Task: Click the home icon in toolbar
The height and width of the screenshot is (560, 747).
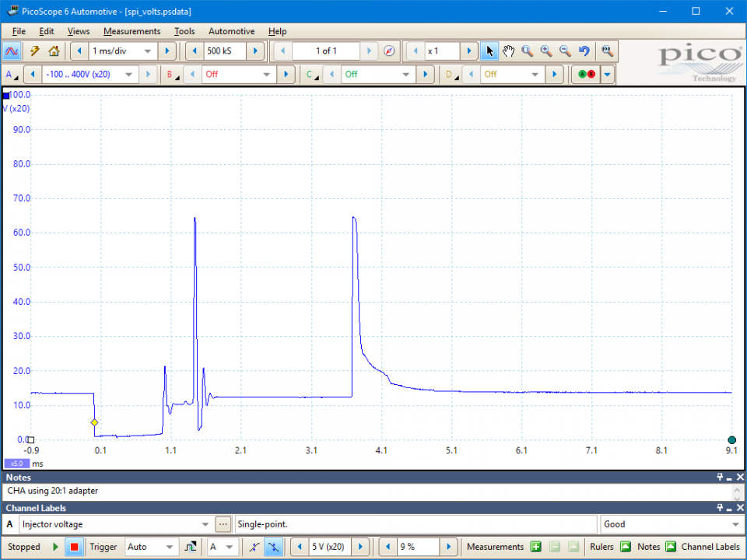Action: pos(54,51)
